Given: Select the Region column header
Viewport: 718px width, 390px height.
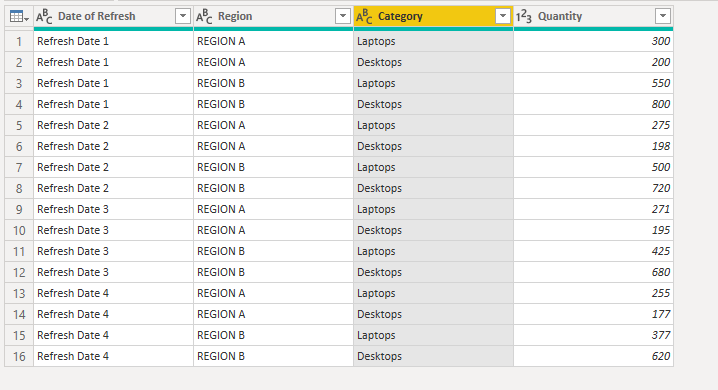Looking at the screenshot, I should (273, 16).
